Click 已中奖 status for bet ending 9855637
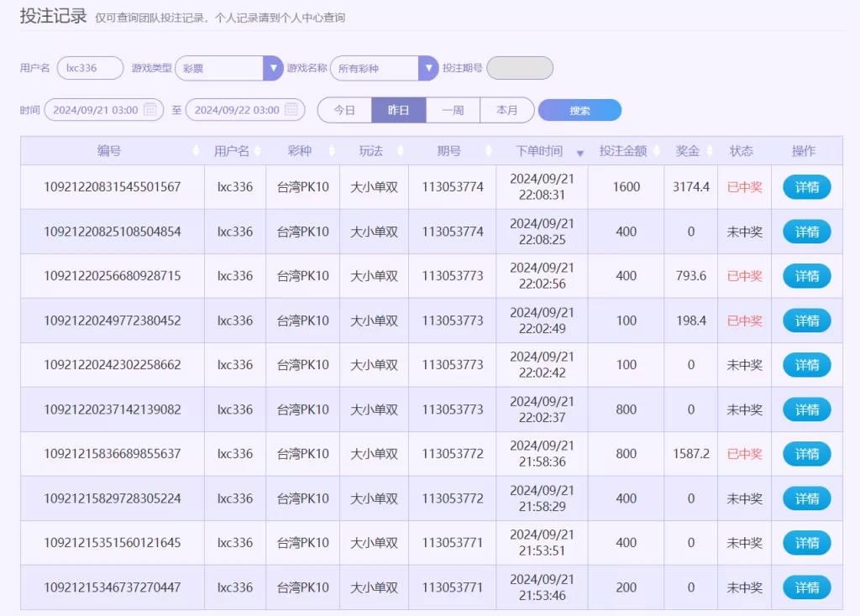 coord(744,454)
